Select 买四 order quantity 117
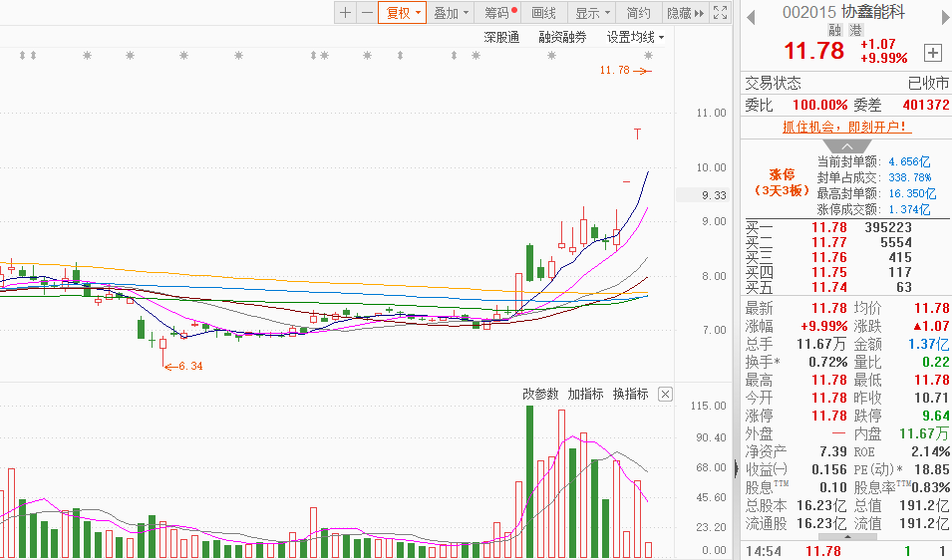 pyautogui.click(x=900, y=272)
